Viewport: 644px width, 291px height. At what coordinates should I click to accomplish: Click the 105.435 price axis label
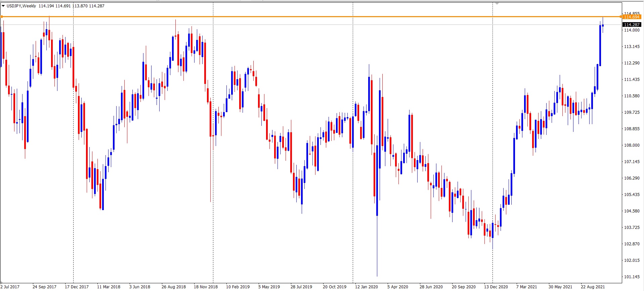coord(632,194)
